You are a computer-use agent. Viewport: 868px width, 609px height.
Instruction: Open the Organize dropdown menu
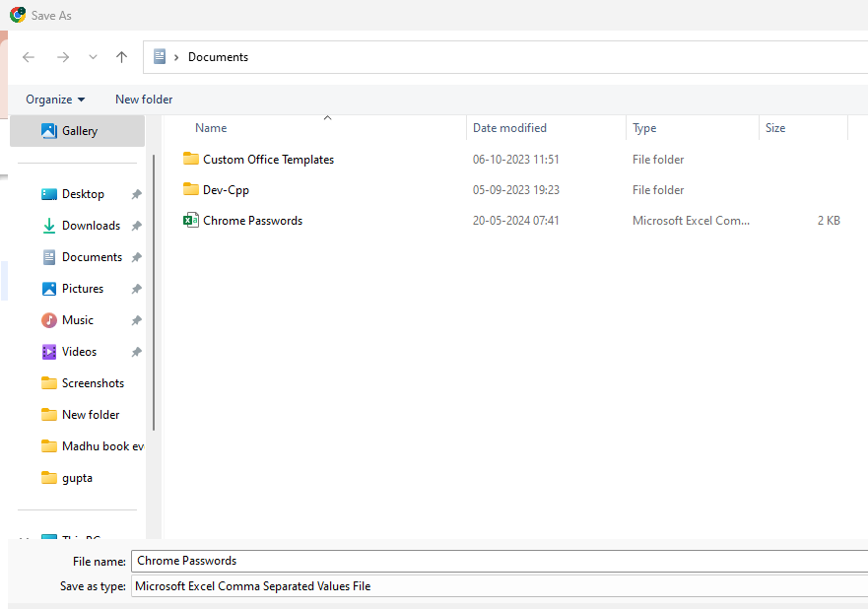pyautogui.click(x=54, y=99)
